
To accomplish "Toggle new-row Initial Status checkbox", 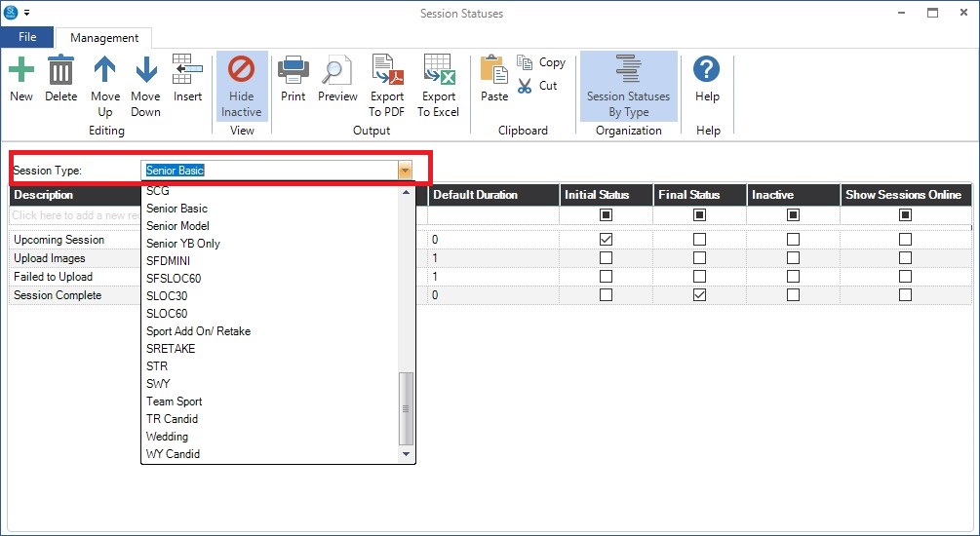I will click(x=606, y=215).
